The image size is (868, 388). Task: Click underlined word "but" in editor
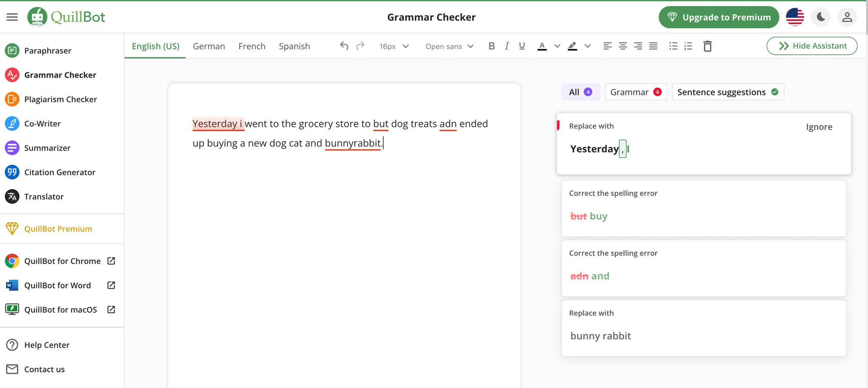(x=381, y=123)
